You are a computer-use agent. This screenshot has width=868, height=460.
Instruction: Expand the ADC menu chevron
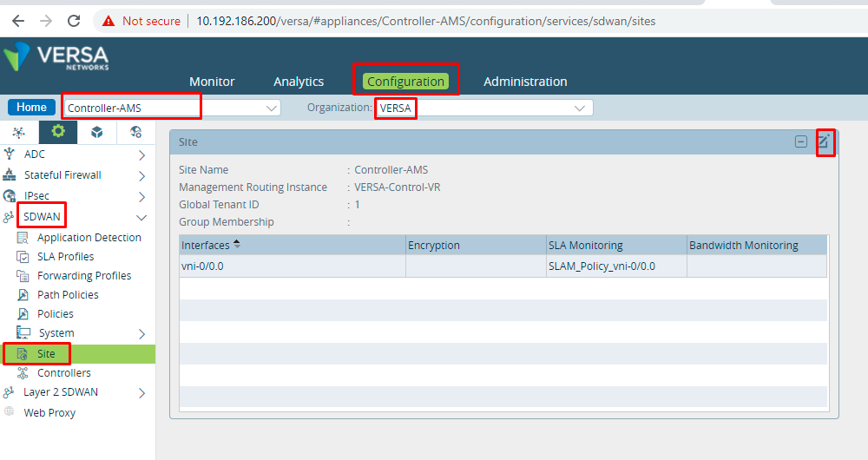tap(141, 155)
